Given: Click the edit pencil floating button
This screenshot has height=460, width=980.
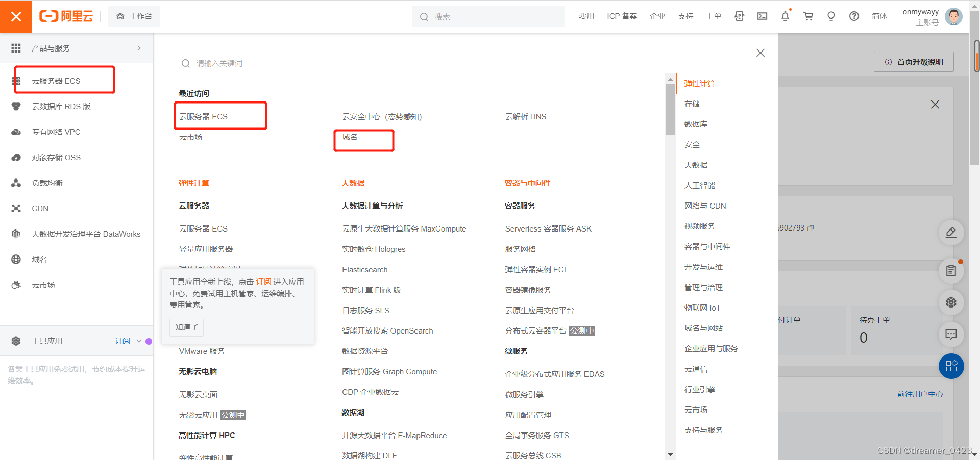Looking at the screenshot, I should pyautogui.click(x=951, y=233).
